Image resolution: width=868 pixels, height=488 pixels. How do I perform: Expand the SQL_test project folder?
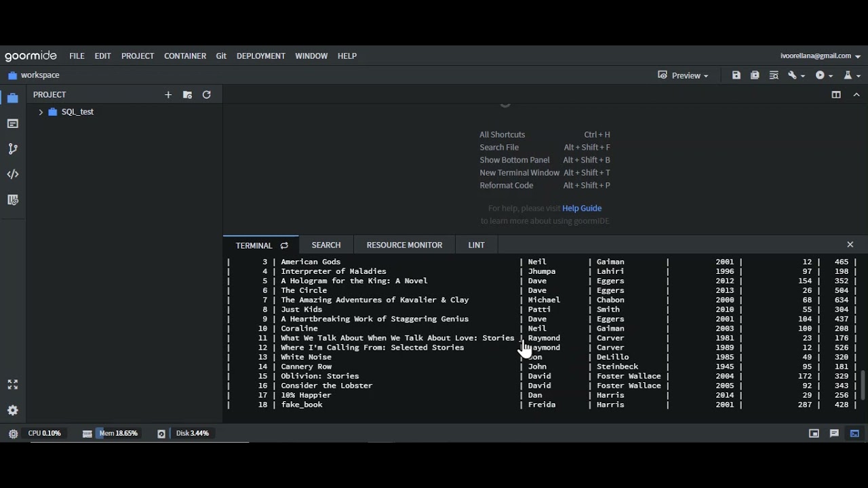click(41, 112)
